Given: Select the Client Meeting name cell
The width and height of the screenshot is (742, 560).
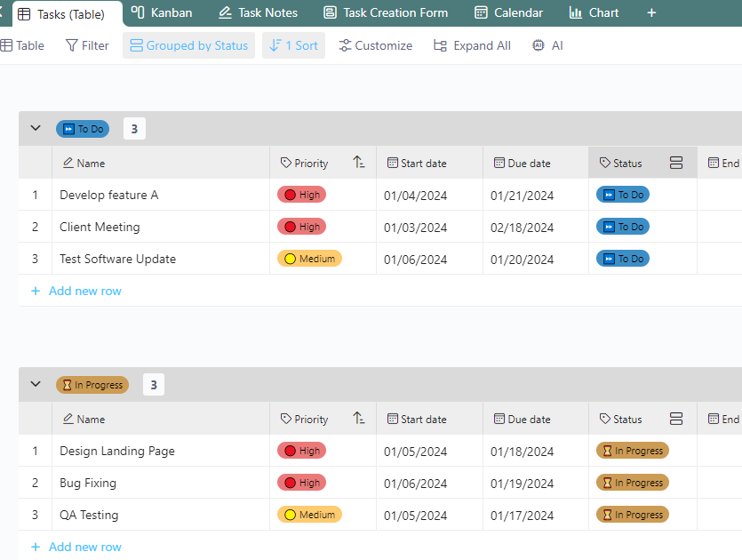Looking at the screenshot, I should 161,227.
